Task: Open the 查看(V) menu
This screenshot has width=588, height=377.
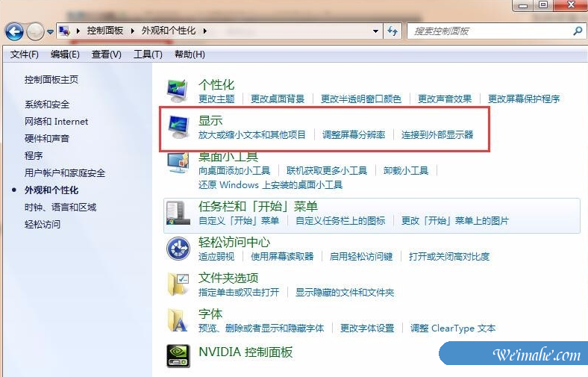Action: tap(107, 54)
